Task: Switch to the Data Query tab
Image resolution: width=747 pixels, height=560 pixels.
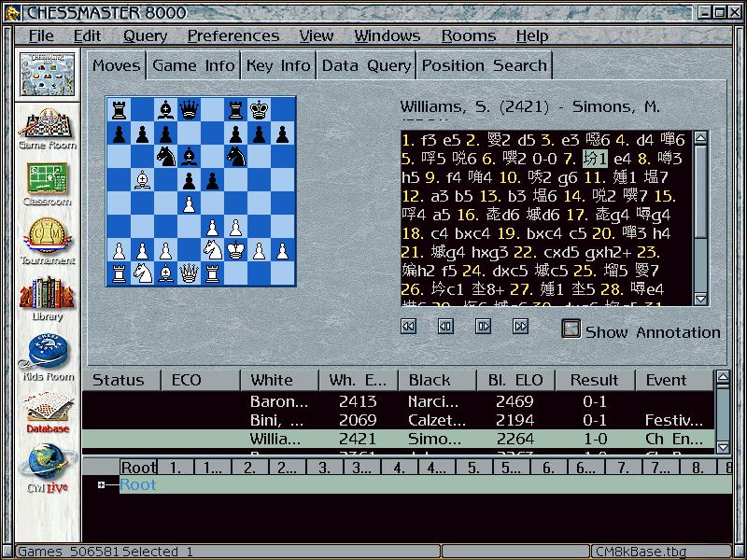Action: [366, 65]
